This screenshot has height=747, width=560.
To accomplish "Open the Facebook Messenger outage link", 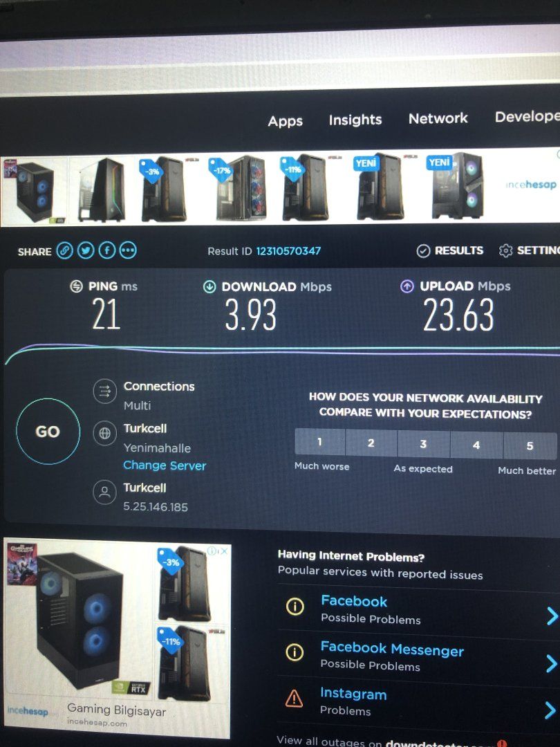I will coord(393,648).
